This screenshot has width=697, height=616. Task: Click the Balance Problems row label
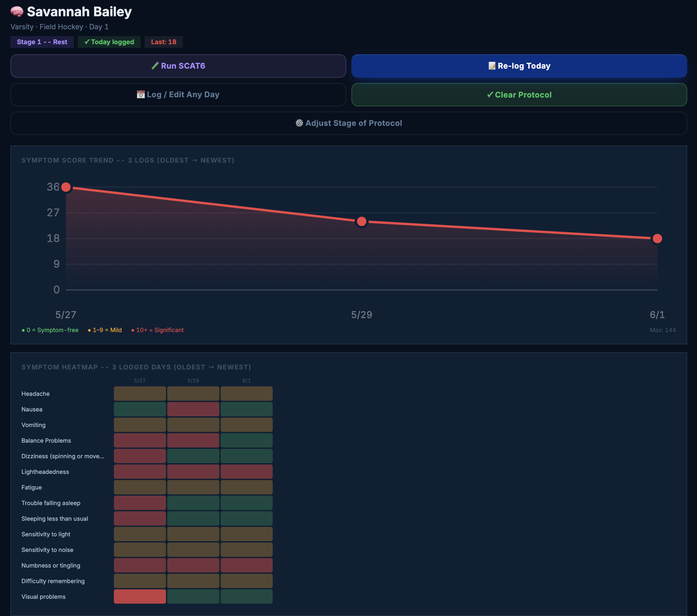pyautogui.click(x=47, y=440)
